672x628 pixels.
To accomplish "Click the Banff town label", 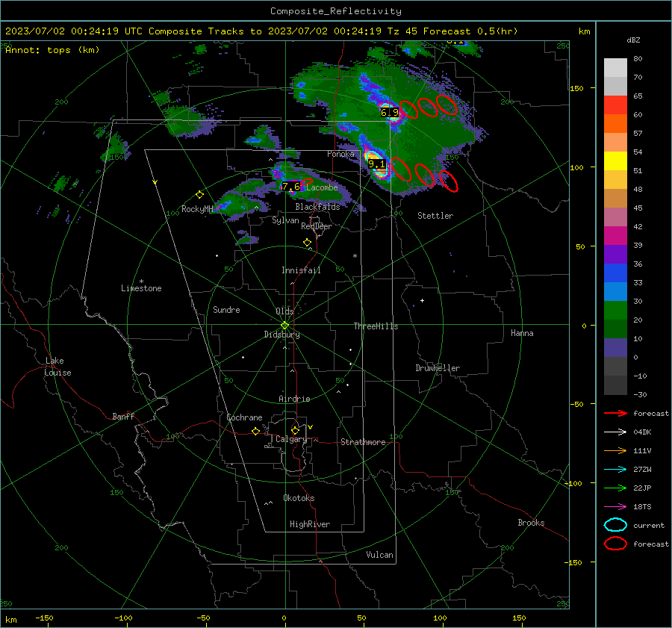I will pyautogui.click(x=123, y=417).
